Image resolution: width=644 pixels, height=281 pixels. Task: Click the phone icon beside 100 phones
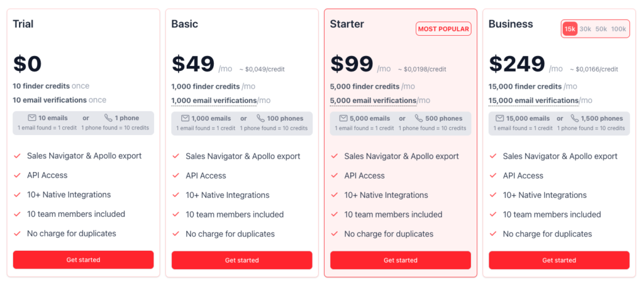click(x=260, y=118)
